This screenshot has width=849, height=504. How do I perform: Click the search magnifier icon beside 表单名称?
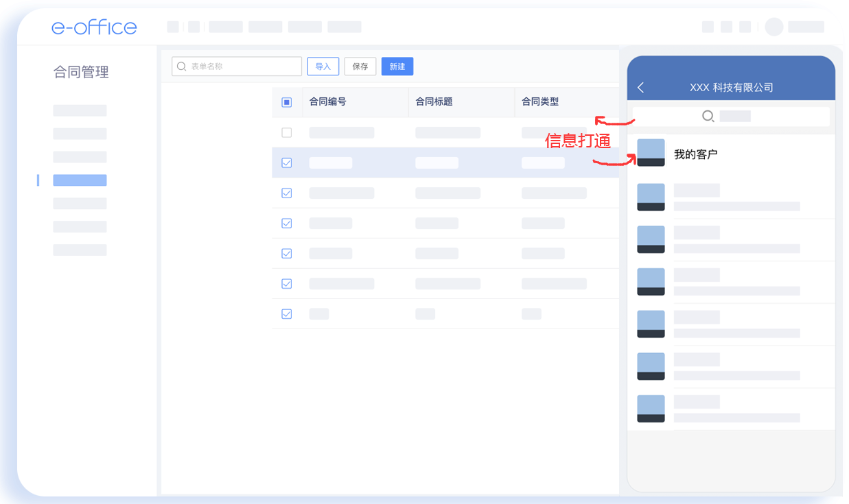(182, 67)
